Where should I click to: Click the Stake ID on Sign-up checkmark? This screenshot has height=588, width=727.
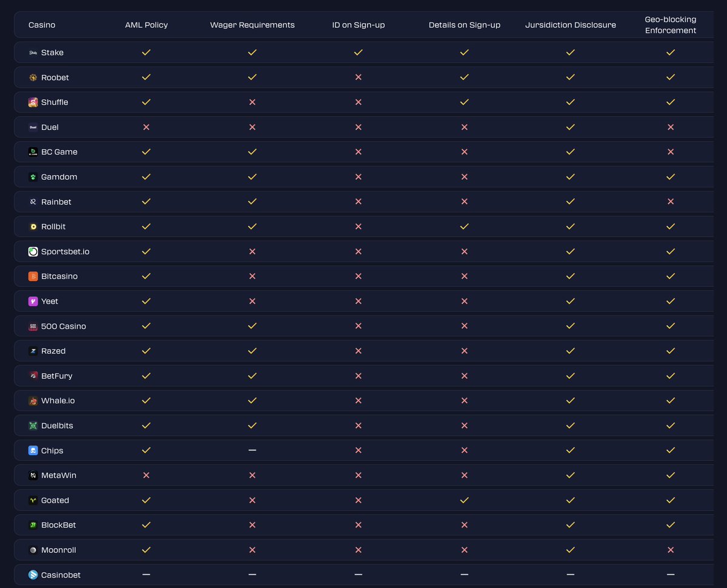pos(358,53)
